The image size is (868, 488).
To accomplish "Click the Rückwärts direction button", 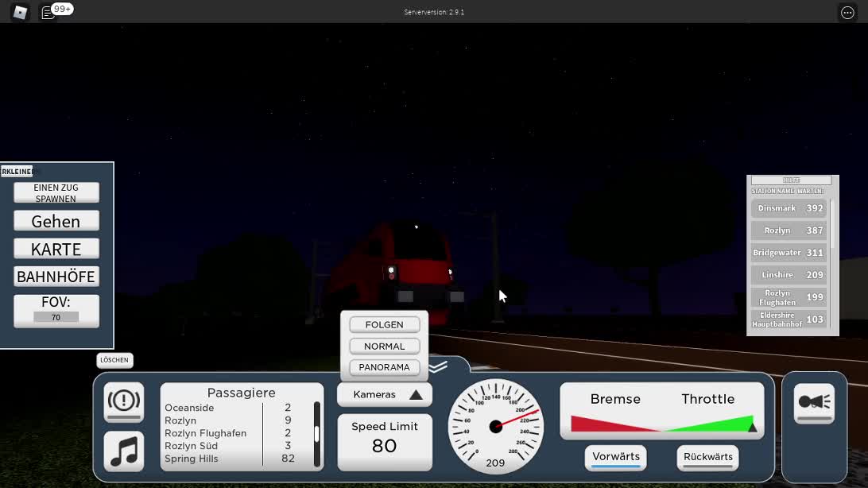I will 707,458.
